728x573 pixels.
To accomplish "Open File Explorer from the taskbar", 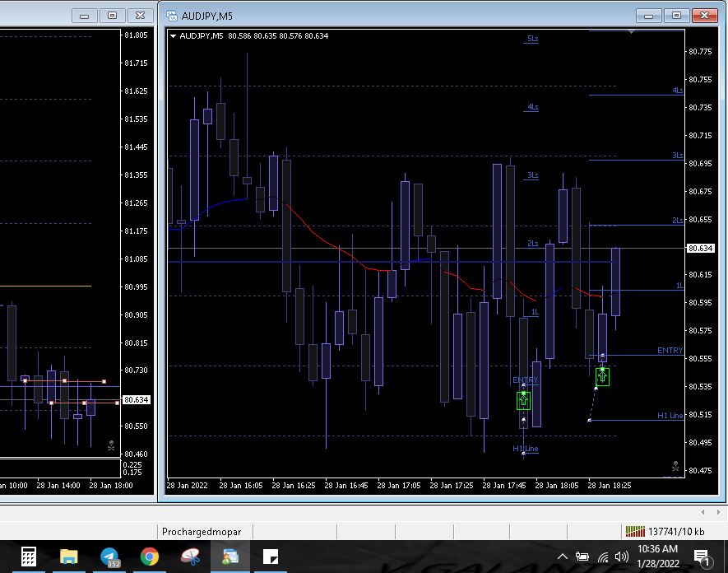I will coord(68,557).
